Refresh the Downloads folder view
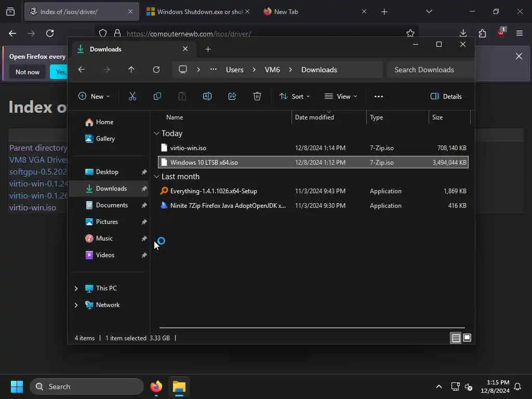Image resolution: width=532 pixels, height=399 pixels. [156, 70]
